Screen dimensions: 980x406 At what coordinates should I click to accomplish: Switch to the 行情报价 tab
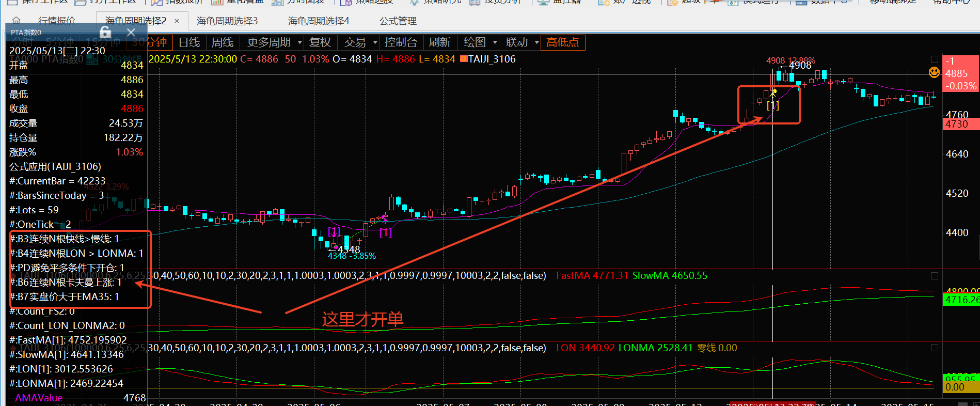point(57,21)
